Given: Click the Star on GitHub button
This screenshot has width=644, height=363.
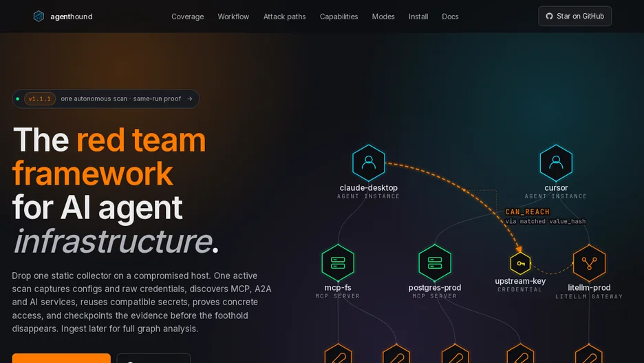Looking at the screenshot, I should [575, 17].
